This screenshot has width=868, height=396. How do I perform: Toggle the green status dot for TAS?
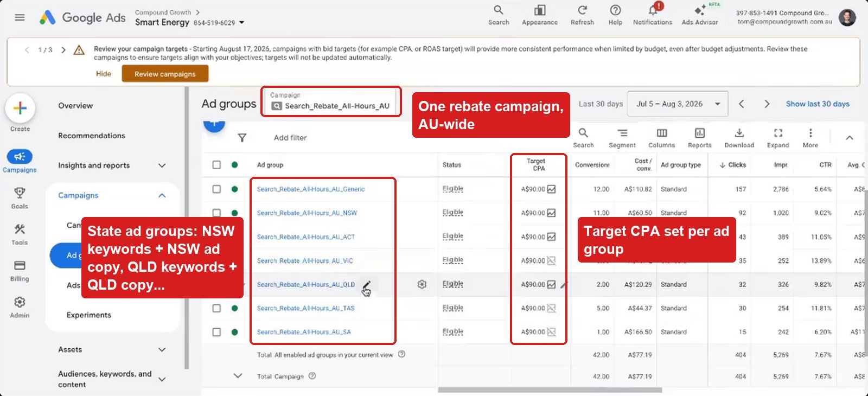pyautogui.click(x=235, y=308)
